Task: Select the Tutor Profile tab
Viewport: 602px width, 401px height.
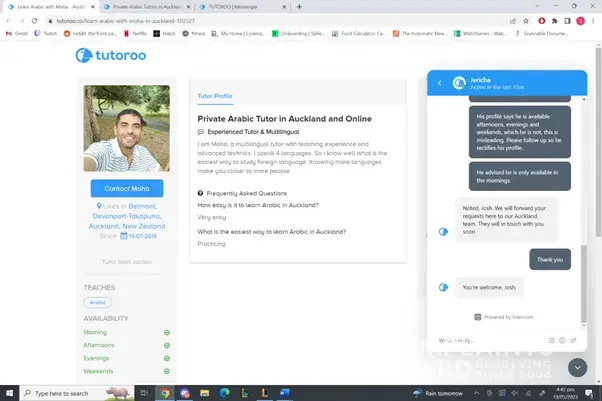Action: (x=215, y=96)
